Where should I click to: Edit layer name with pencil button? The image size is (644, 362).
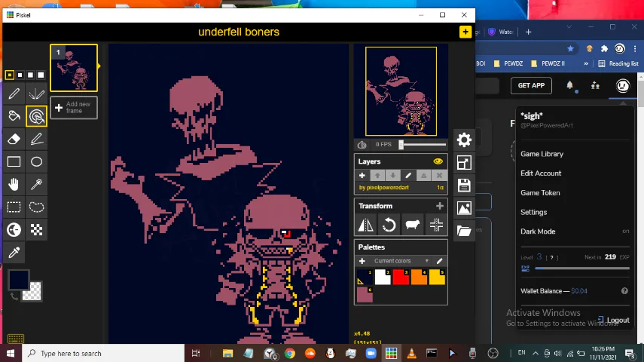tap(408, 176)
